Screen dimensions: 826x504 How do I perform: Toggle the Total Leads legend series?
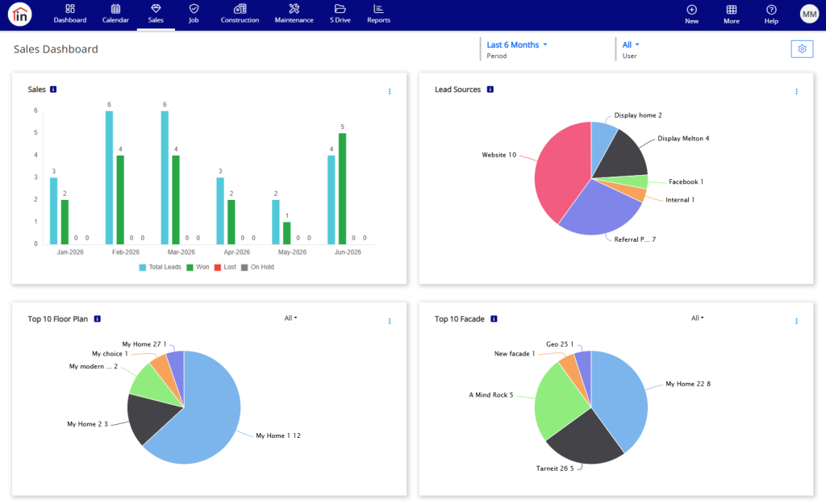(161, 267)
